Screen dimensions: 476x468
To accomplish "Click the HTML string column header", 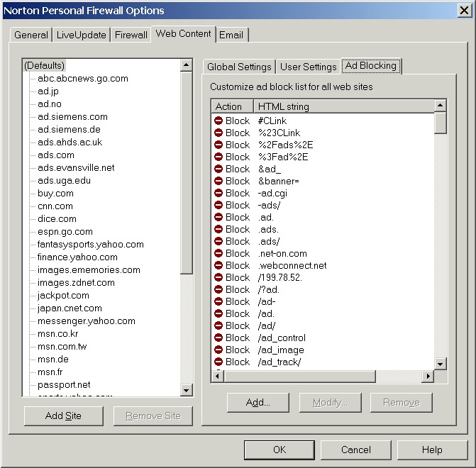I will [343, 106].
